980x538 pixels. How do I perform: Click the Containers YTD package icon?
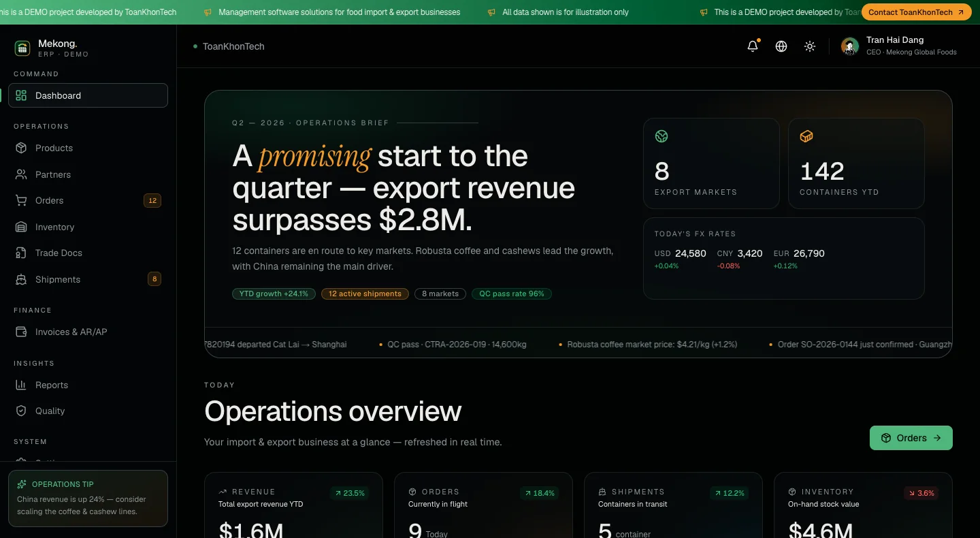point(806,136)
